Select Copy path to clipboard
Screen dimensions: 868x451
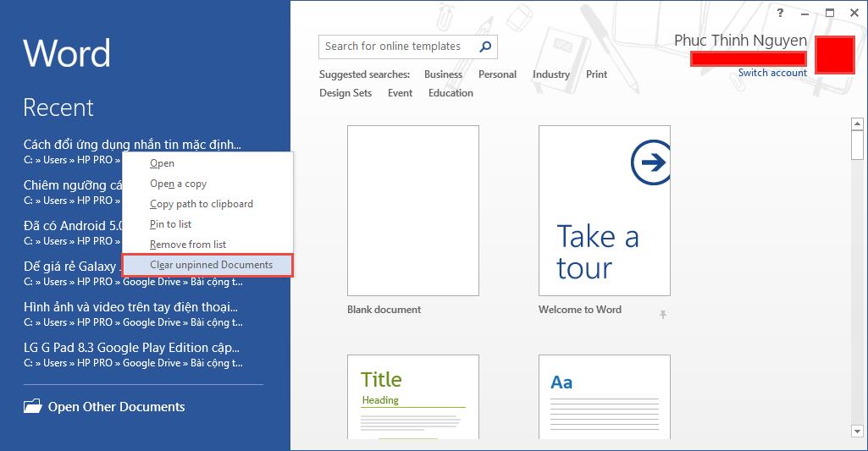(201, 204)
